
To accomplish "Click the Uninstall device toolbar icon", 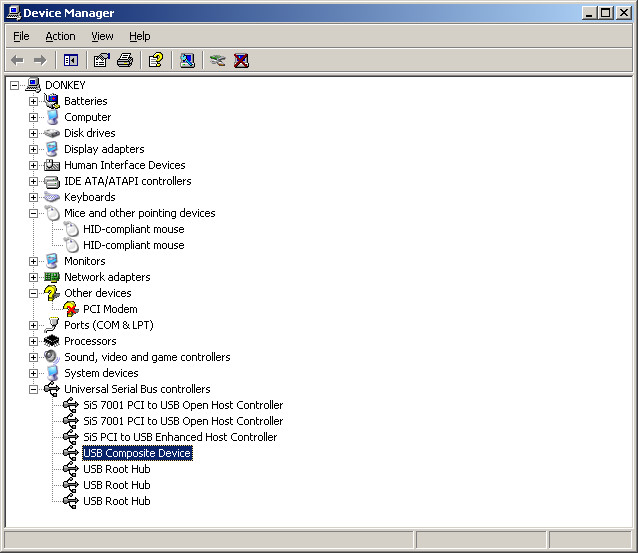I will click(241, 60).
